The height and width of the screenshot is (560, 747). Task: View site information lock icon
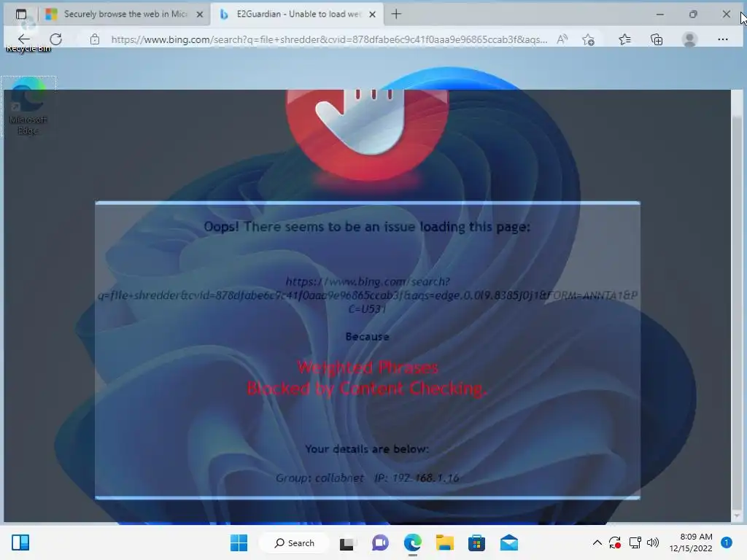pos(95,39)
